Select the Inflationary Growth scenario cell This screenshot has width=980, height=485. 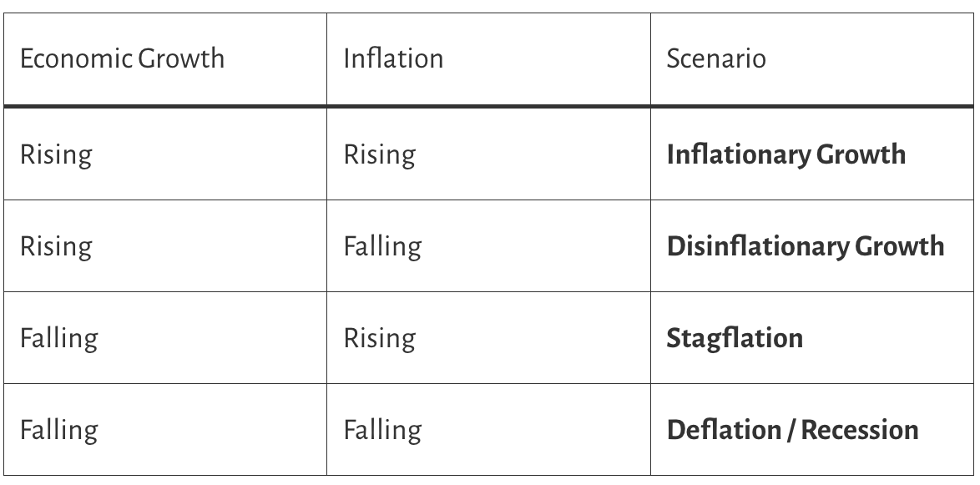786,154
